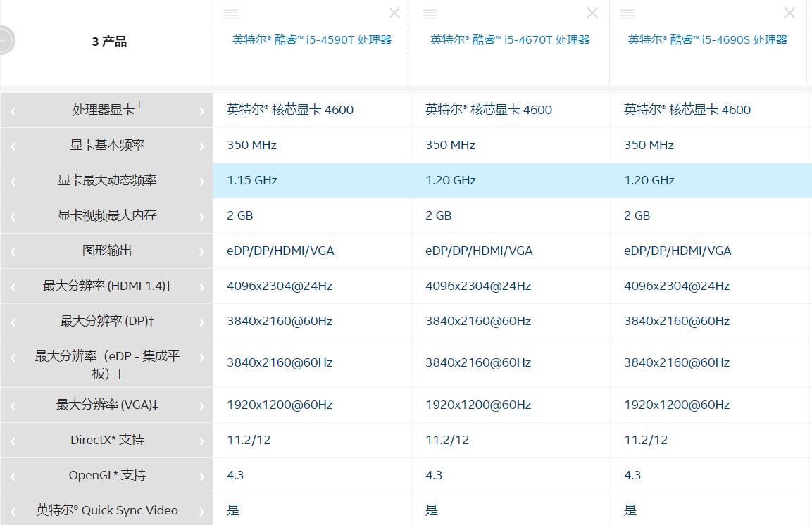Click the drag handle above i5-4670T column
This screenshot has width=812, height=525.
[x=430, y=13]
